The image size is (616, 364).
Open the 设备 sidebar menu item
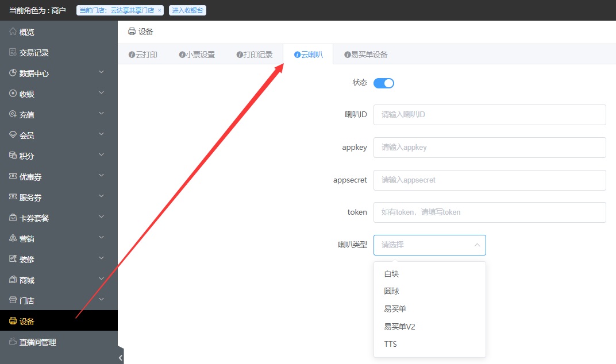(59, 321)
